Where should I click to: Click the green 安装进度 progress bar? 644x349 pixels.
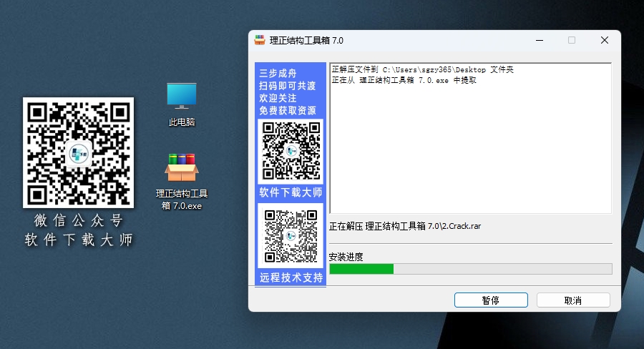(470, 269)
